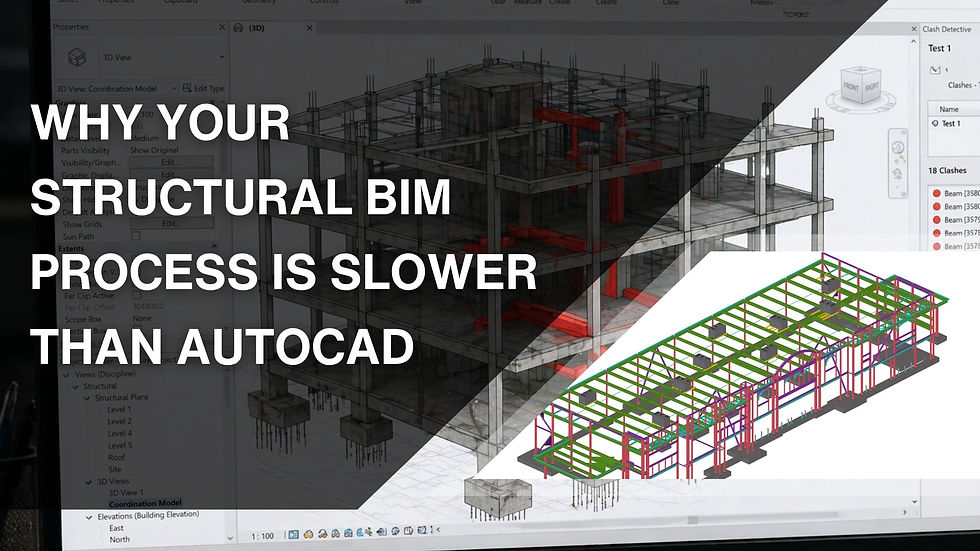Close the (3D) view tab
The image size is (980, 551).
309,27
